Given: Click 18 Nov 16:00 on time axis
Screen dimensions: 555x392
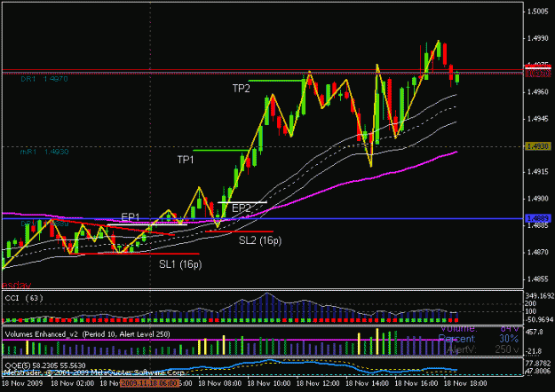Looking at the screenshot, I should click(416, 383).
